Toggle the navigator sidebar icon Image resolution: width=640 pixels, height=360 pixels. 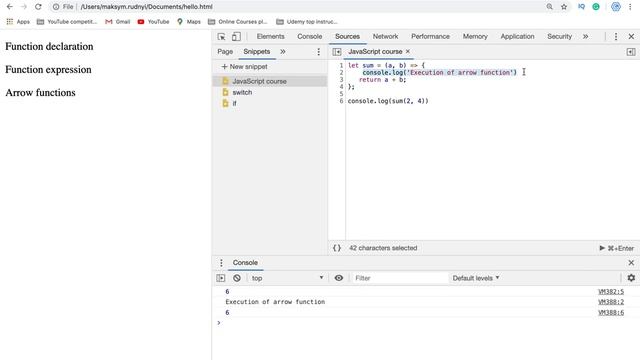coord(337,52)
